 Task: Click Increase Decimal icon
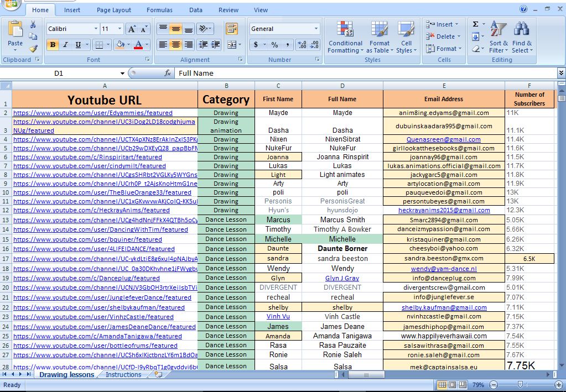[x=302, y=45]
